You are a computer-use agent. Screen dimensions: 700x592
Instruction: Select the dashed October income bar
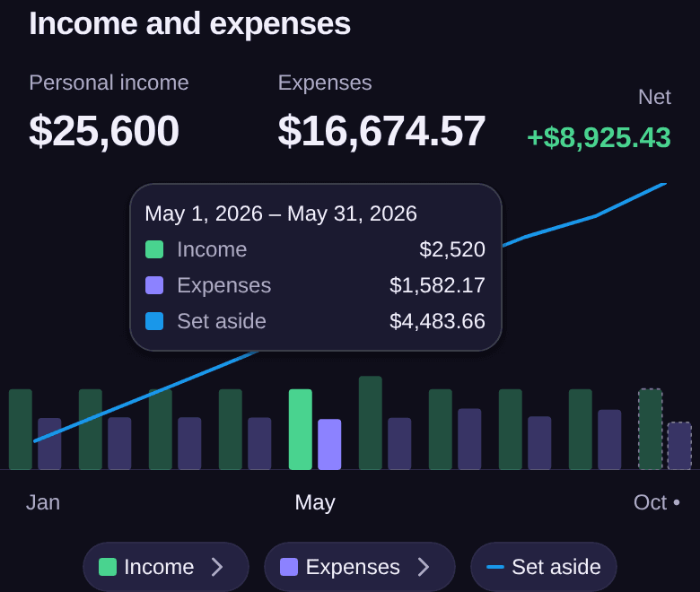tap(651, 429)
